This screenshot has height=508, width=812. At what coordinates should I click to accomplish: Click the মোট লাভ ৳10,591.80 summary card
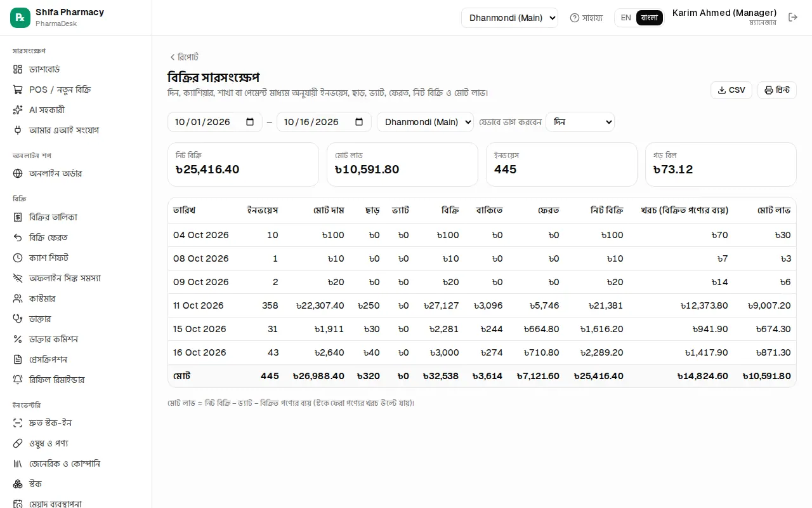(x=402, y=164)
